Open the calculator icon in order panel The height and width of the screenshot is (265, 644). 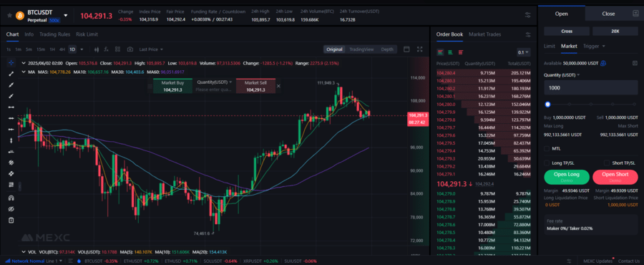tap(635, 63)
